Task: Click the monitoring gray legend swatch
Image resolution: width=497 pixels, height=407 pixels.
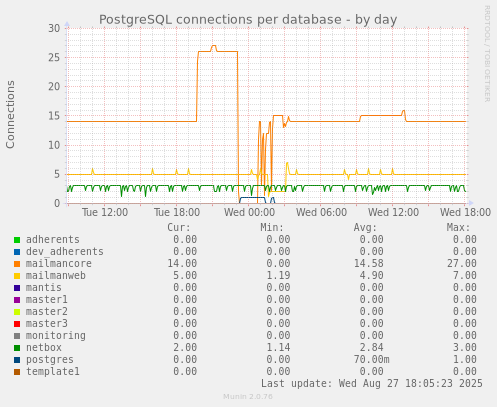Action: pos(17,336)
